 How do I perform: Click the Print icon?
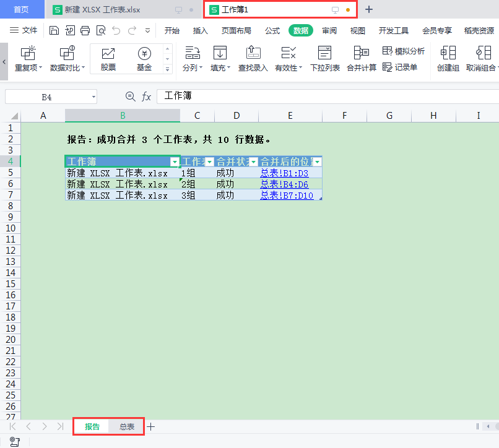pos(85,30)
